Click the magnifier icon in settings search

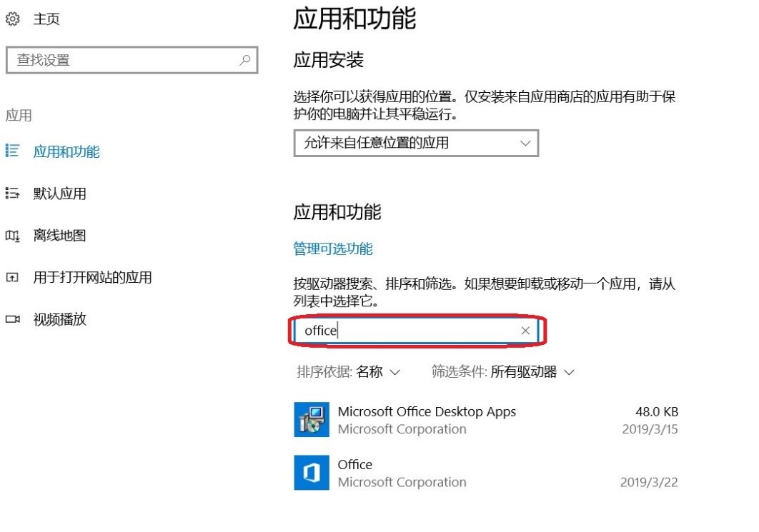[x=245, y=60]
